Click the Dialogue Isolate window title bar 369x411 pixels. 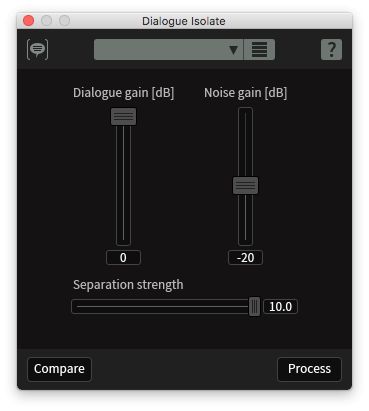(184, 21)
